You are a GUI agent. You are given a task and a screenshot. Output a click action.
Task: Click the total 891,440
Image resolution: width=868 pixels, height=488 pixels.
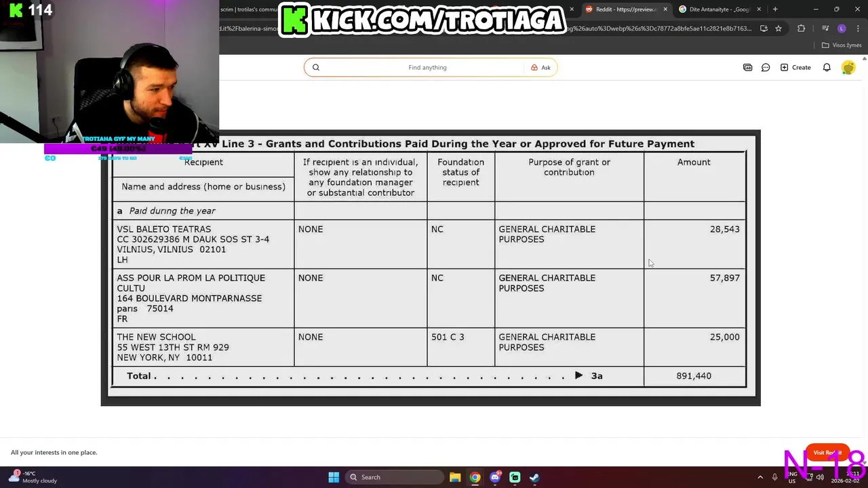(694, 375)
